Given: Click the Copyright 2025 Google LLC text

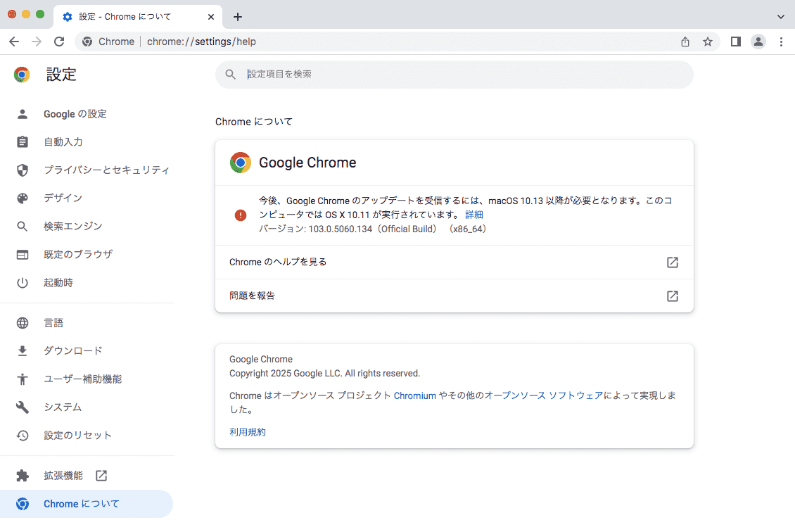Looking at the screenshot, I should coord(324,374).
